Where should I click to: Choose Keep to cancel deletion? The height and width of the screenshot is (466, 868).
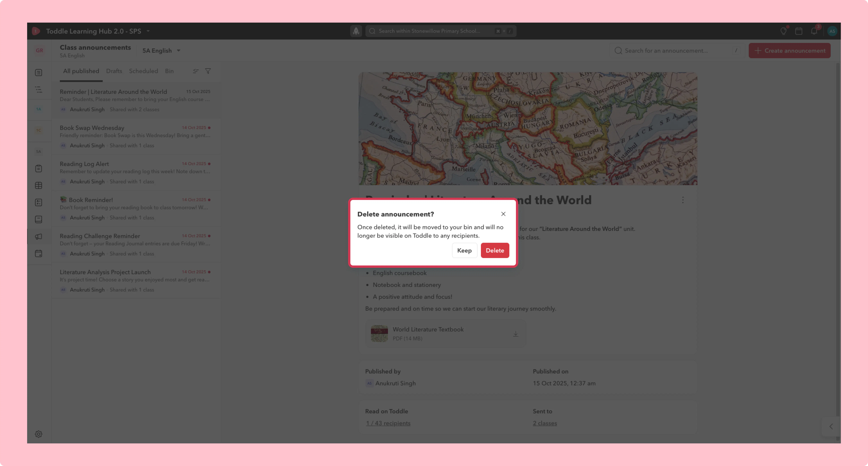[464, 251]
